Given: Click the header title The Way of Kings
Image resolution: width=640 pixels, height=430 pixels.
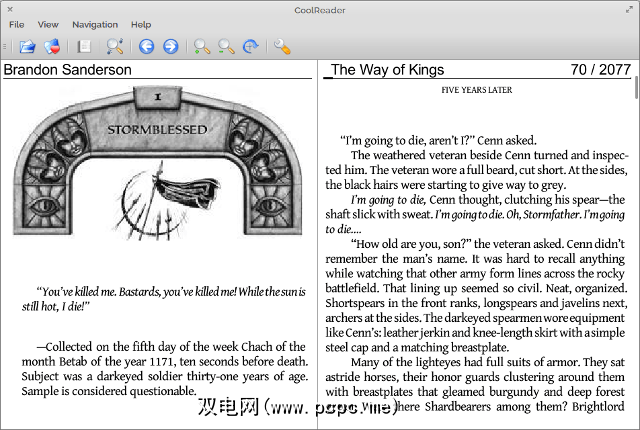Looking at the screenshot, I should point(387,69).
